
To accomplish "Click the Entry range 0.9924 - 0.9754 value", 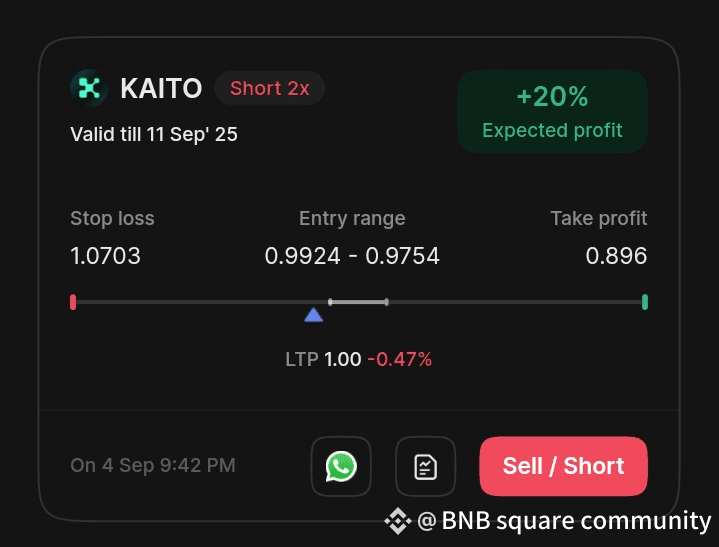I will point(352,256).
